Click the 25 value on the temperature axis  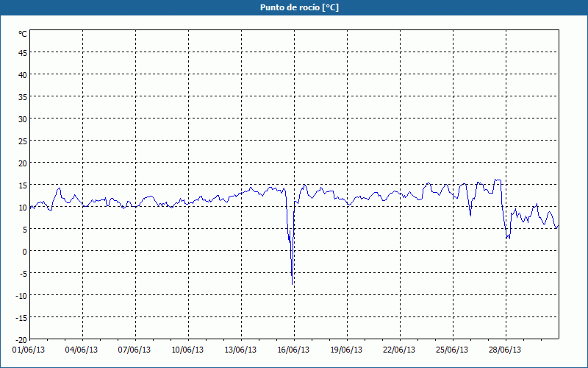pyautogui.click(x=23, y=141)
